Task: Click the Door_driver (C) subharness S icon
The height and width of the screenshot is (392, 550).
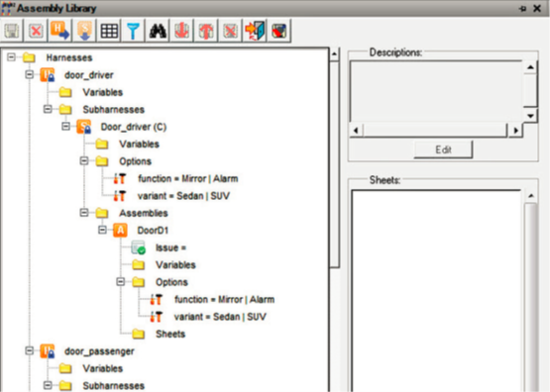Action: tap(84, 127)
